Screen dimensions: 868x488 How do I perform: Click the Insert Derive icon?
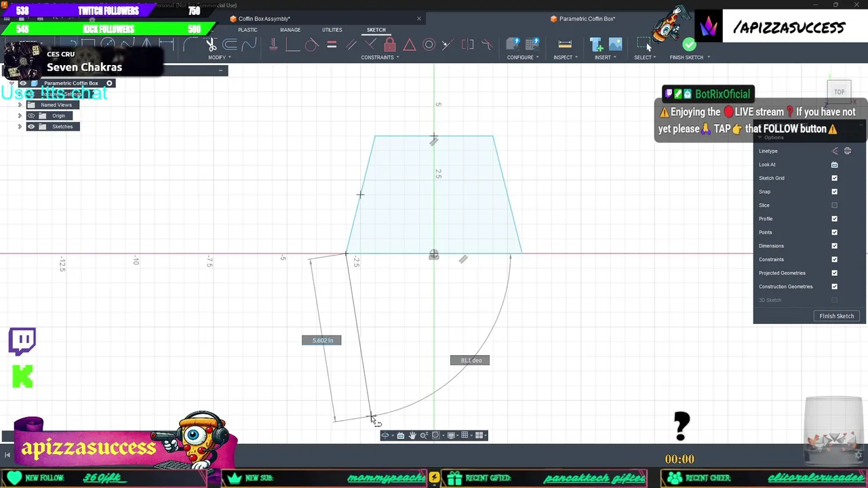[596, 45]
